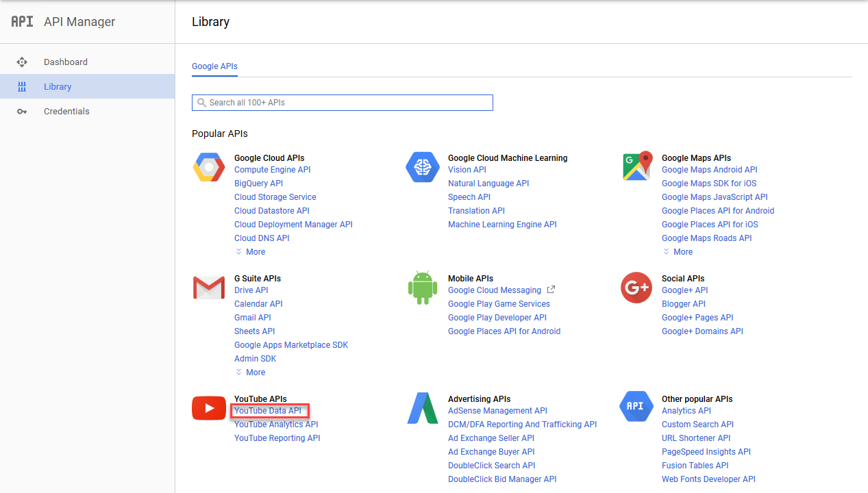Open Google Maps Roads API link
This screenshot has height=493, width=868.
(707, 238)
